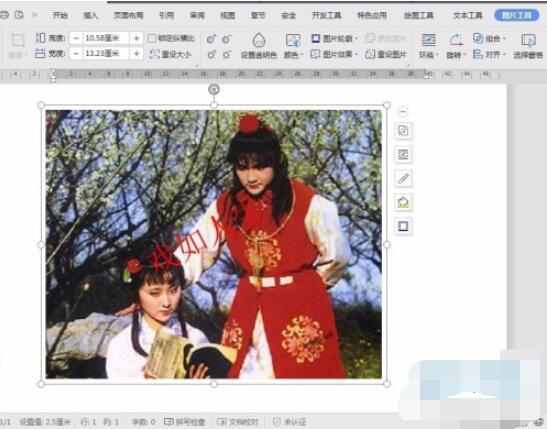Viewport: 547px width, 429px height.
Task: Click the picture settings group dialog launcher
Action: (408, 65)
